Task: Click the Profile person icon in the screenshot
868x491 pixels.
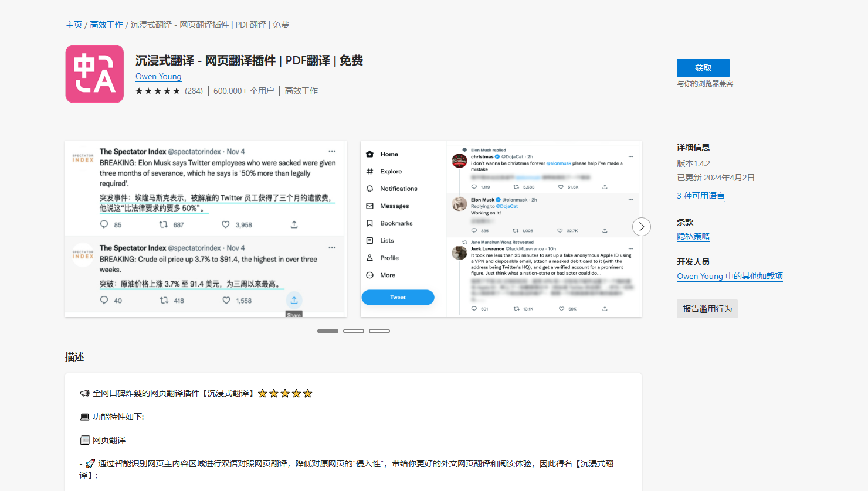Action: point(369,258)
